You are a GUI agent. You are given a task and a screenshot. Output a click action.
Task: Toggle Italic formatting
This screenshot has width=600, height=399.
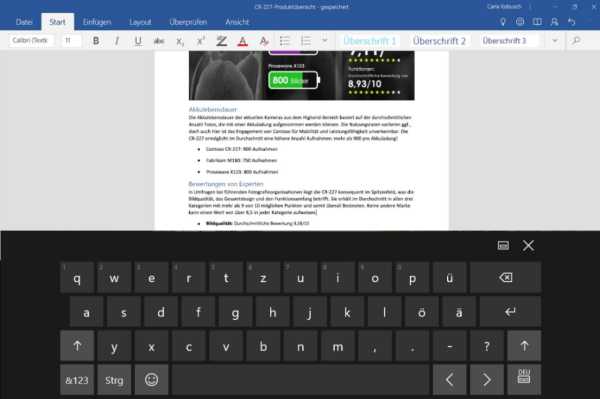tap(117, 41)
